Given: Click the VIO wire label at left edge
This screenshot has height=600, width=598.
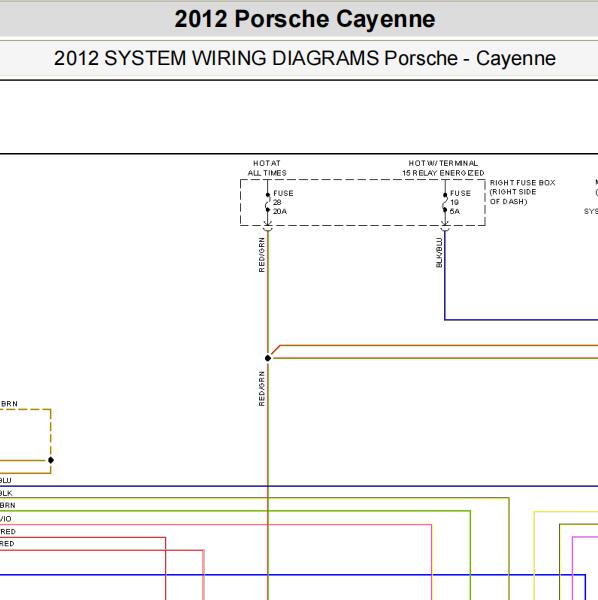Looking at the screenshot, I should [x=6, y=519].
